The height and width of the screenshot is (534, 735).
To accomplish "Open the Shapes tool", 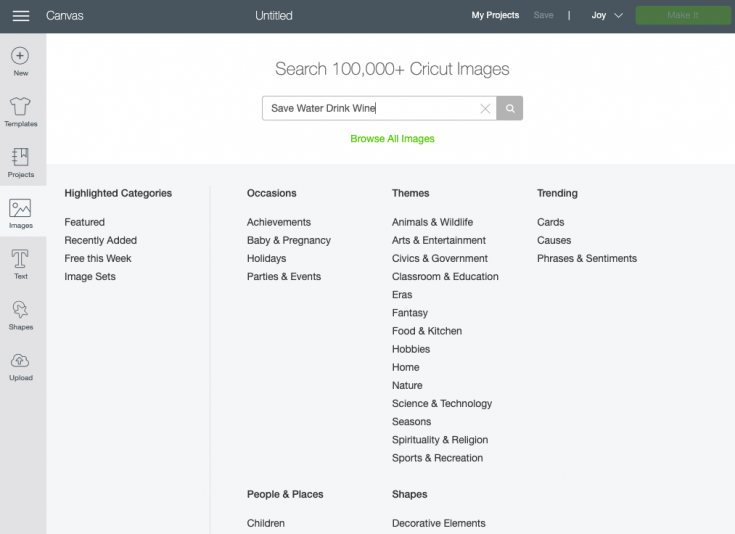I will [21, 315].
